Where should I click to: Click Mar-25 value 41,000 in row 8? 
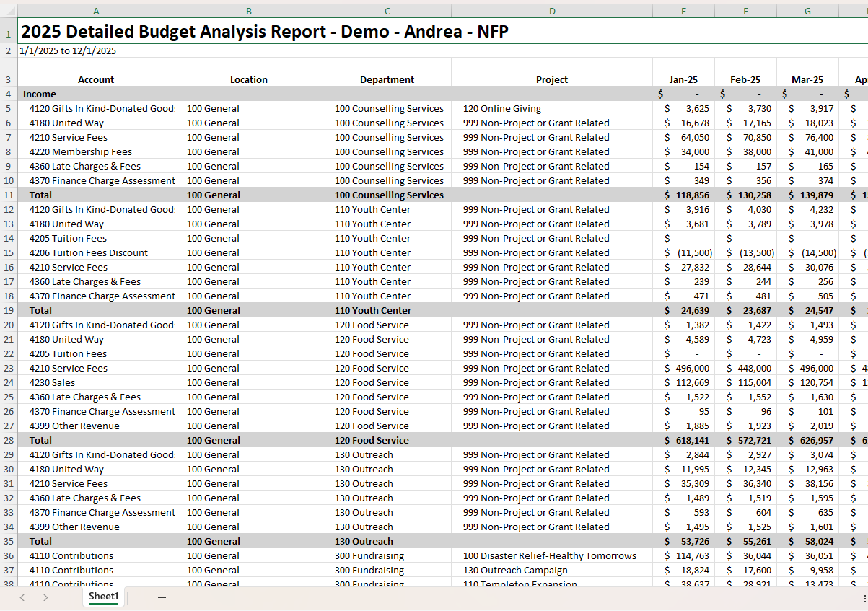[x=807, y=151]
